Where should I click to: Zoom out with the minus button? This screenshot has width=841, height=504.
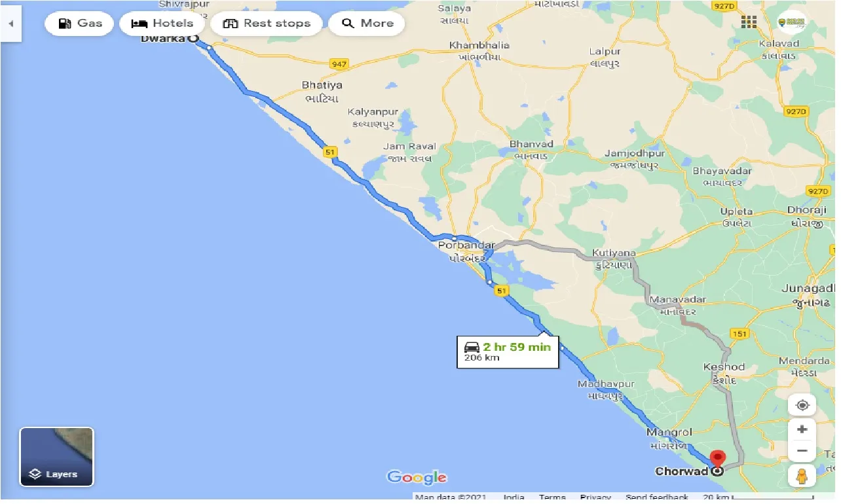(x=802, y=450)
